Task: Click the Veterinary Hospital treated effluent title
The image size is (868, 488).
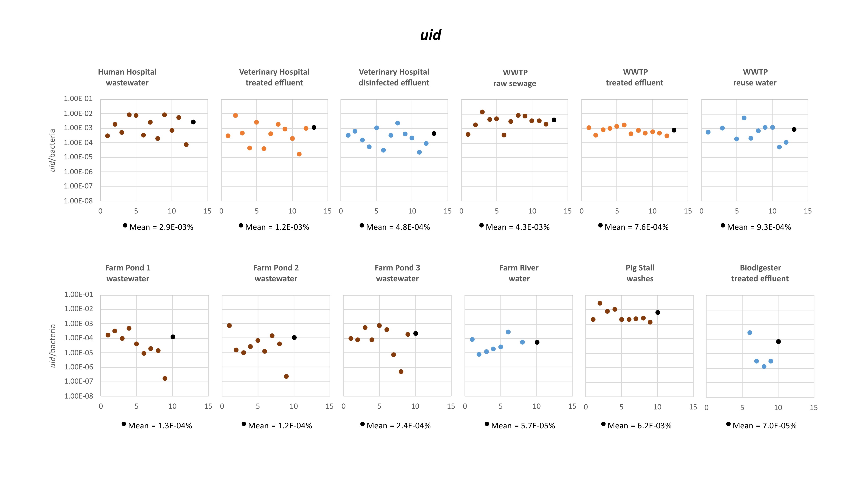Action: pyautogui.click(x=274, y=77)
